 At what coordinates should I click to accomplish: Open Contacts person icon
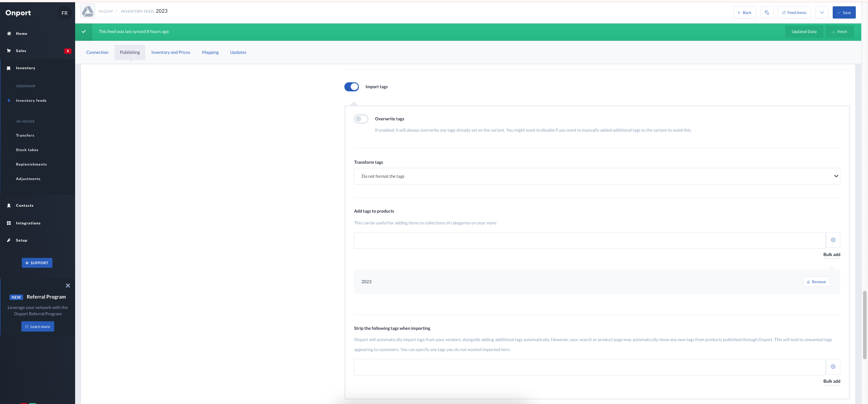pos(9,205)
